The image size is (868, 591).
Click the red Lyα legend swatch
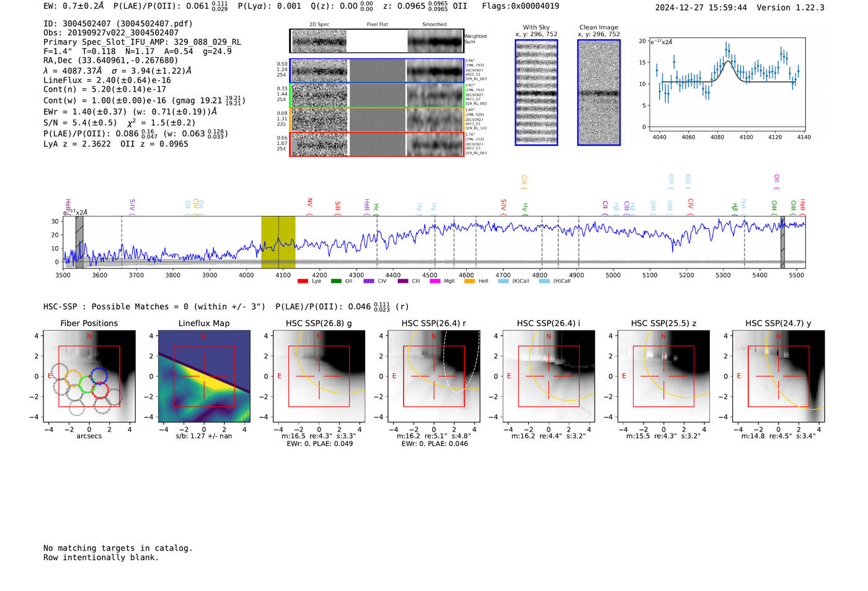pos(303,282)
